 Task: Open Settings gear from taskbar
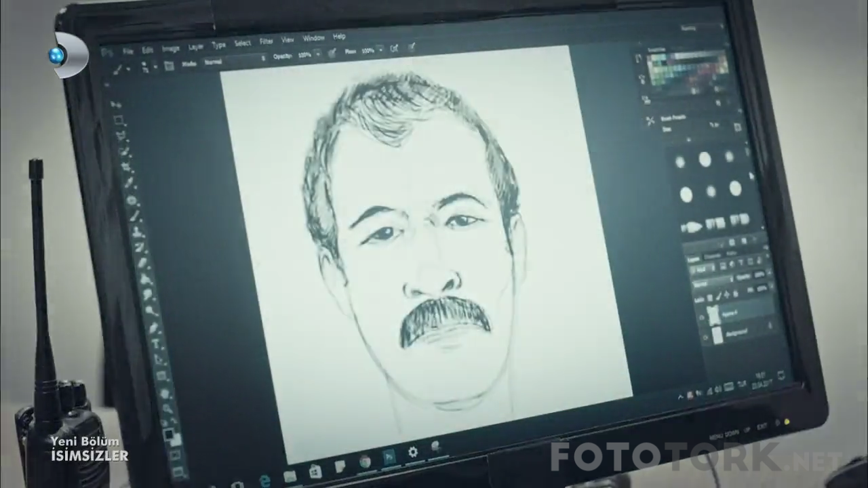click(x=413, y=452)
